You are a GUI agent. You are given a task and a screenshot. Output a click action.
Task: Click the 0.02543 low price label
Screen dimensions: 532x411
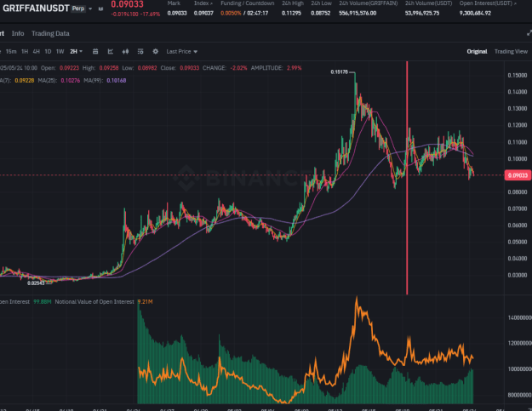36,283
